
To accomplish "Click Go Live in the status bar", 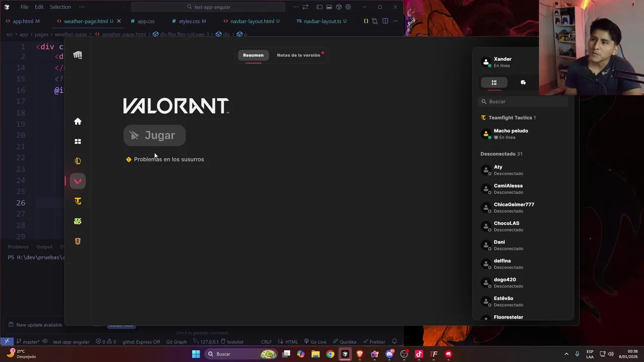I will pos(315,342).
